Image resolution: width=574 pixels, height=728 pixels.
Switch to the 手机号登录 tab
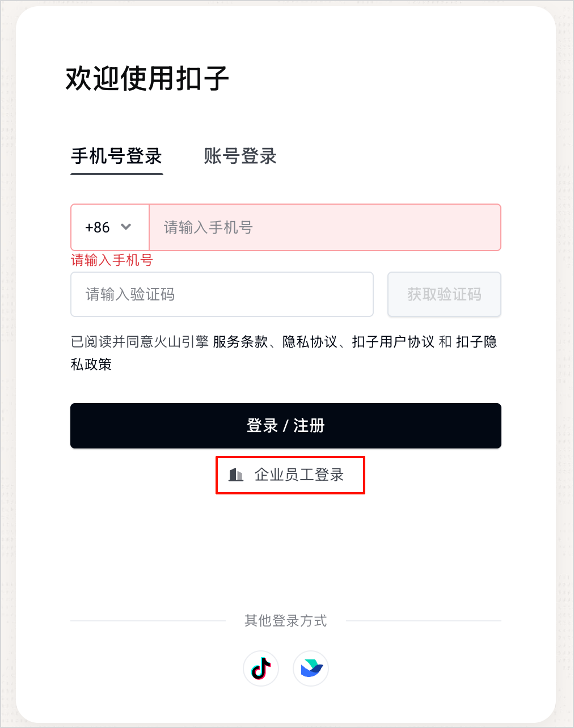(117, 156)
